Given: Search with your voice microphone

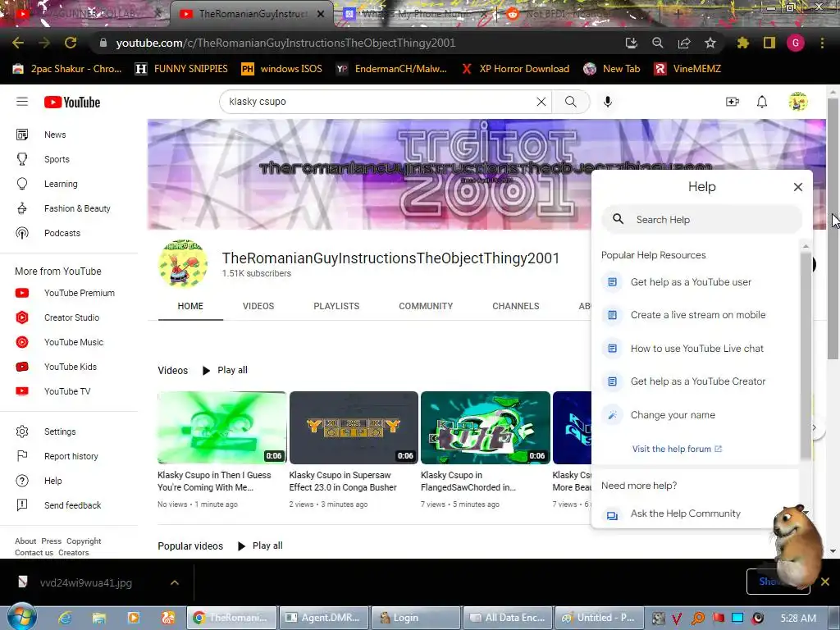Looking at the screenshot, I should click(x=608, y=102).
